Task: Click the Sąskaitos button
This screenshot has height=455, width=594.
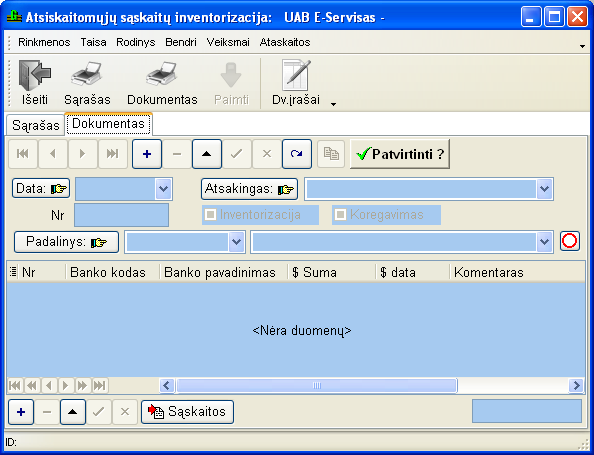Action: pos(187,412)
